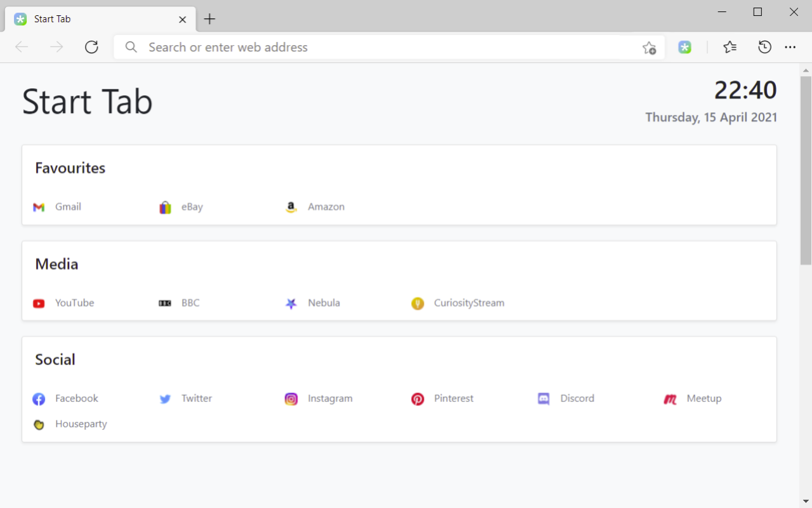
Task: Click the Nebula star icon
Action: 291,304
